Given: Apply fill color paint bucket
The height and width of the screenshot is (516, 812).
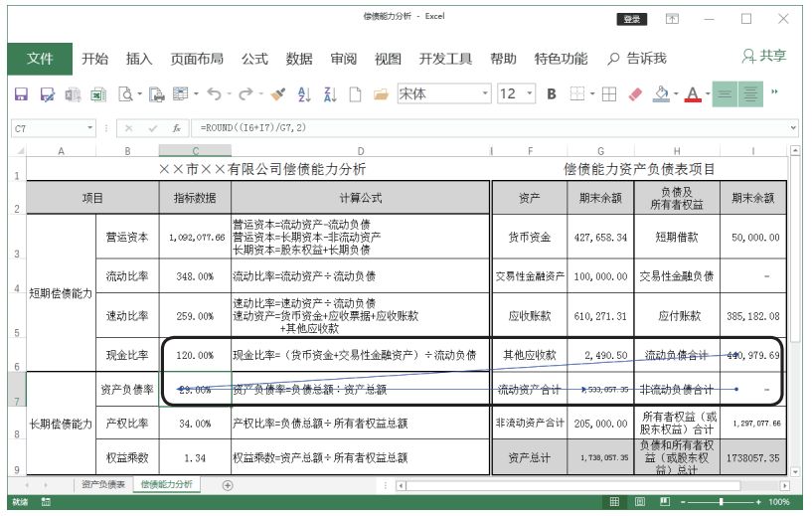Looking at the screenshot, I should (661, 94).
